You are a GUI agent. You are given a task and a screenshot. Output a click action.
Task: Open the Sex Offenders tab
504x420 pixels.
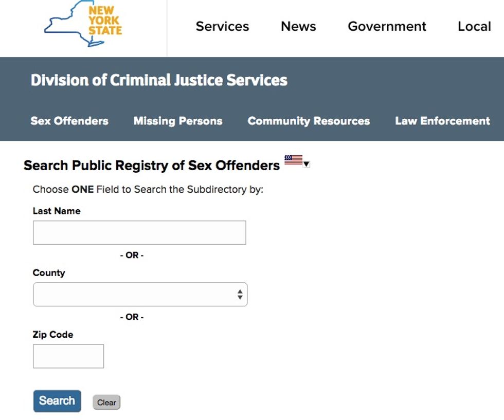[69, 121]
